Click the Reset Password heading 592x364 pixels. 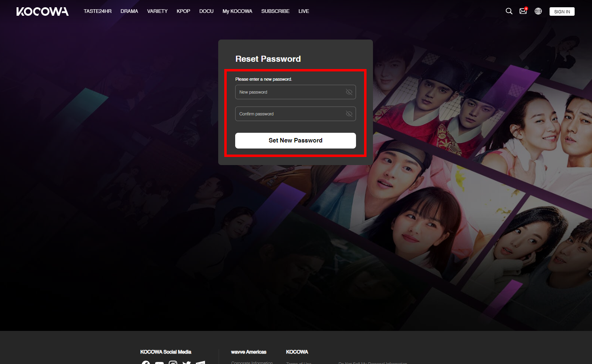(x=268, y=59)
